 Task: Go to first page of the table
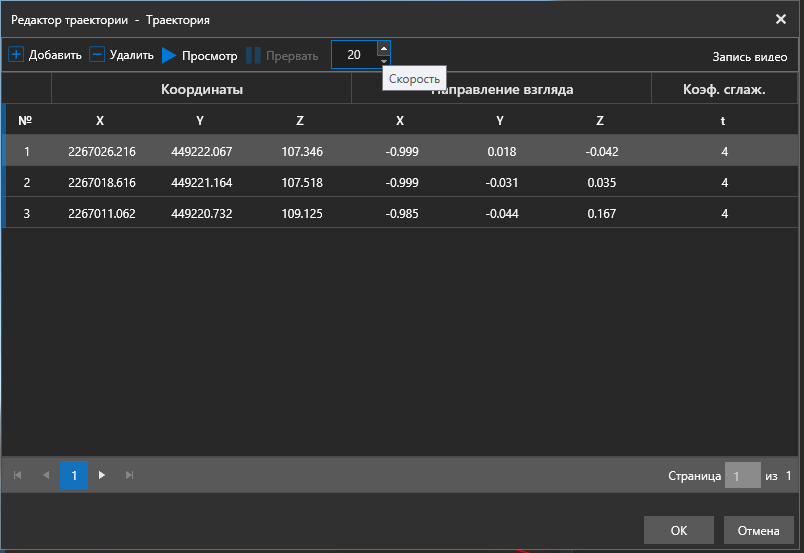tap(17, 475)
